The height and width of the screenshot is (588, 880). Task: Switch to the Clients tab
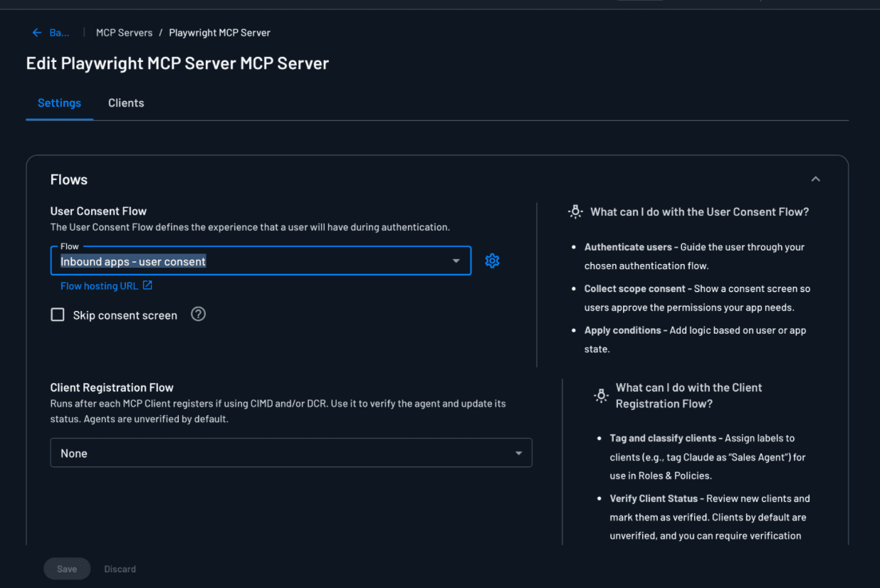coord(126,103)
